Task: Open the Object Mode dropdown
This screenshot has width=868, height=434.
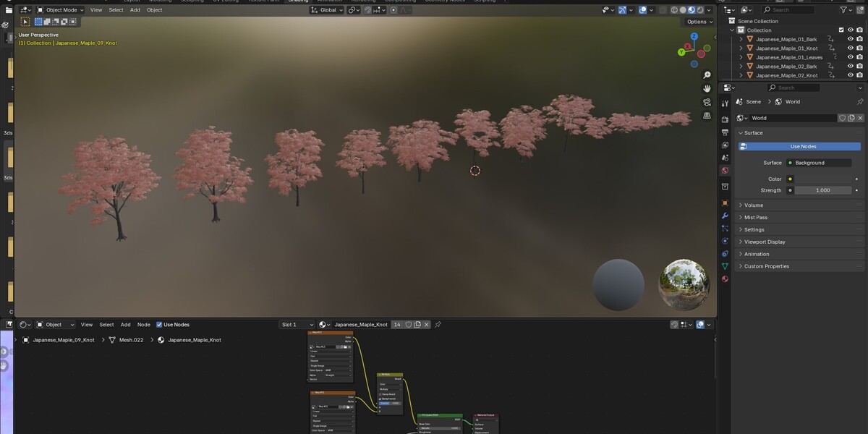Action: point(60,10)
